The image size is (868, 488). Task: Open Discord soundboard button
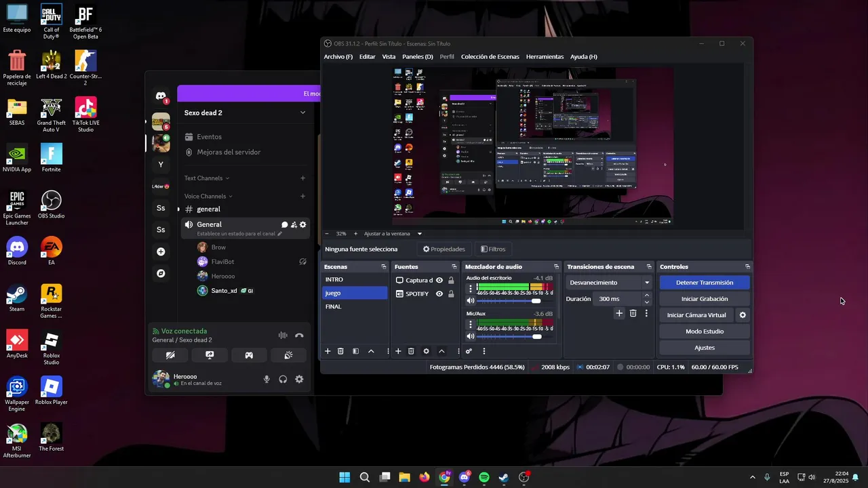pyautogui.click(x=288, y=355)
